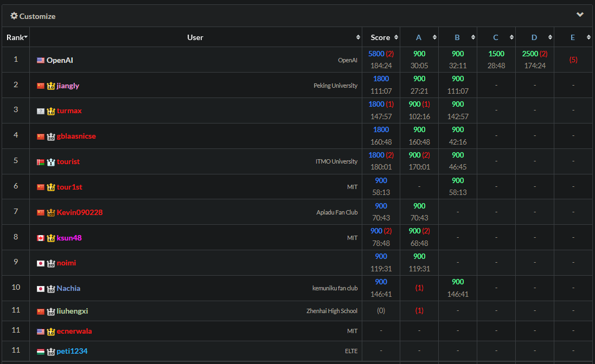Click the Canada flag beside ksun48
Screen dimensions: 595x364
41,238
